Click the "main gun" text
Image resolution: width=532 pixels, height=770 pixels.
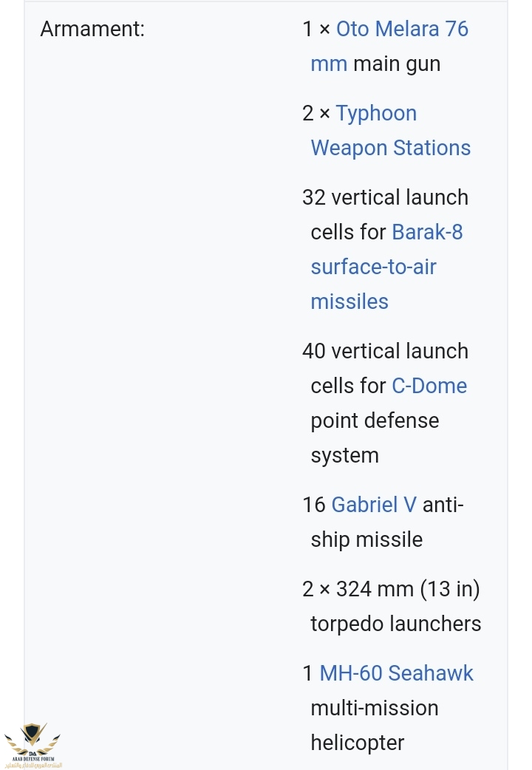[397, 64]
